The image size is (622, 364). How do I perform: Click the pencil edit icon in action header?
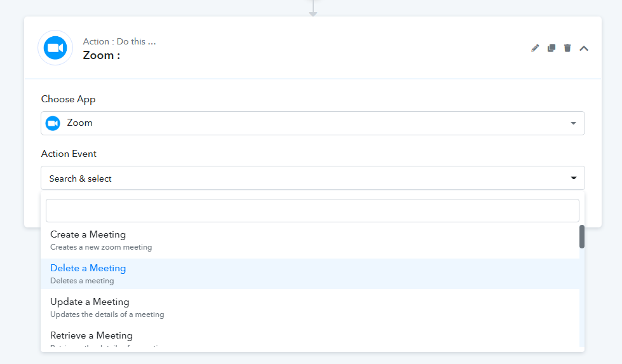tap(535, 48)
